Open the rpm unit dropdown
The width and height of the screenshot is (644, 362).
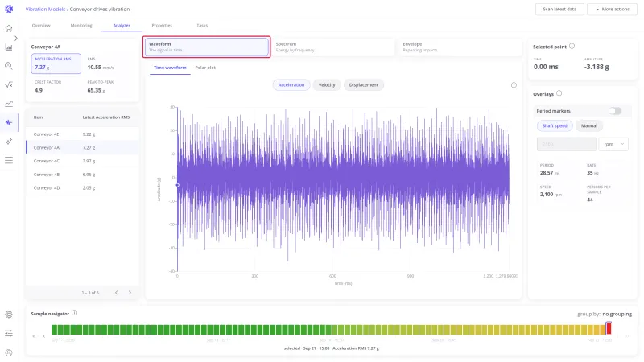pyautogui.click(x=613, y=144)
